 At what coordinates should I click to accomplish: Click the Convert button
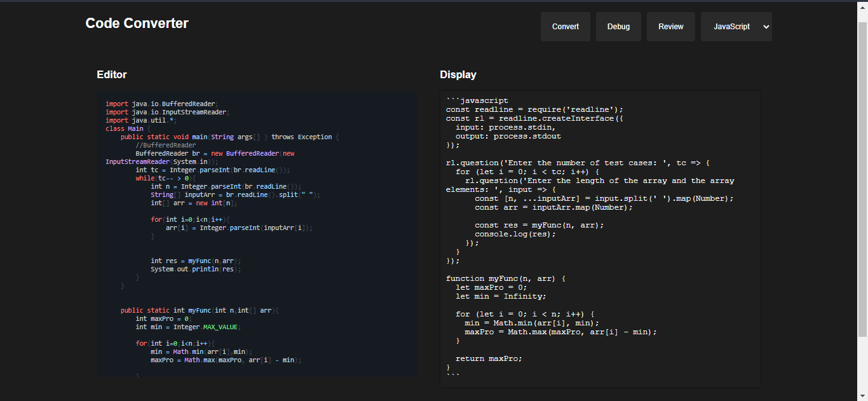565,27
